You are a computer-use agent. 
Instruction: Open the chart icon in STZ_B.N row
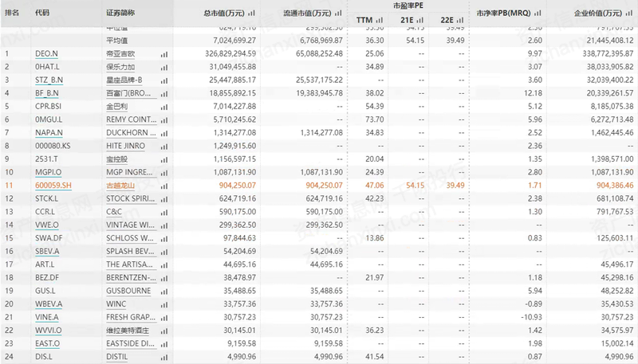(164, 80)
